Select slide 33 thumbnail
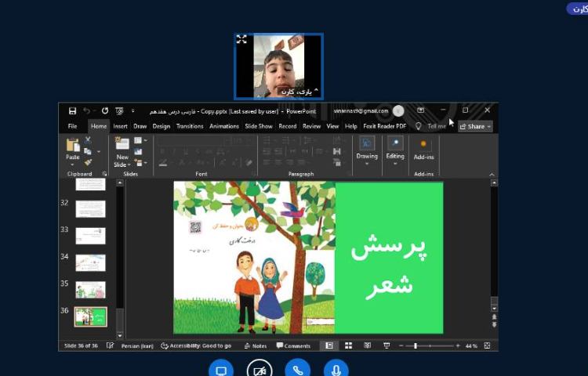The width and height of the screenshot is (588, 376). point(90,236)
